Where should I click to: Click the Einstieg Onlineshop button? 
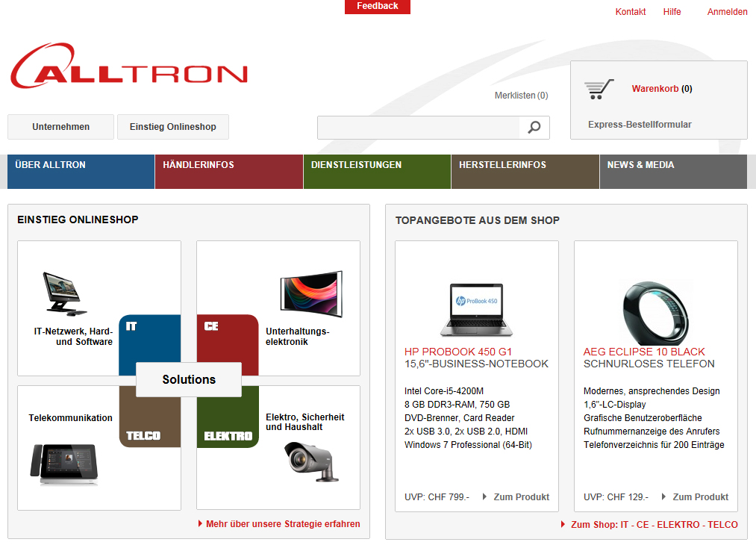coord(172,127)
